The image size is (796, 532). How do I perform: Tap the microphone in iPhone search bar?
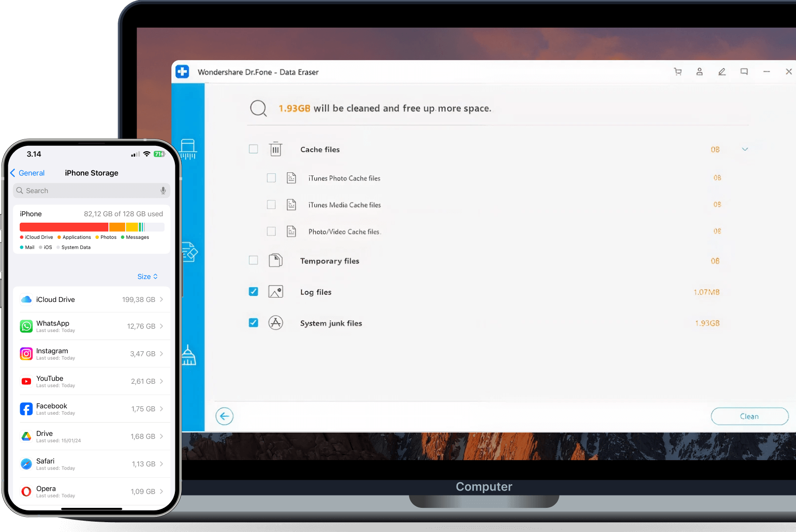(x=163, y=191)
